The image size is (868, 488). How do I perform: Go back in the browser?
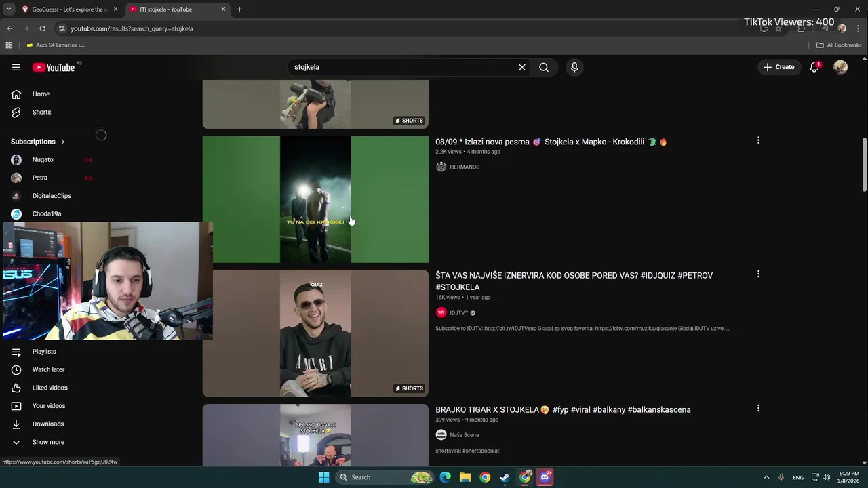click(x=9, y=28)
